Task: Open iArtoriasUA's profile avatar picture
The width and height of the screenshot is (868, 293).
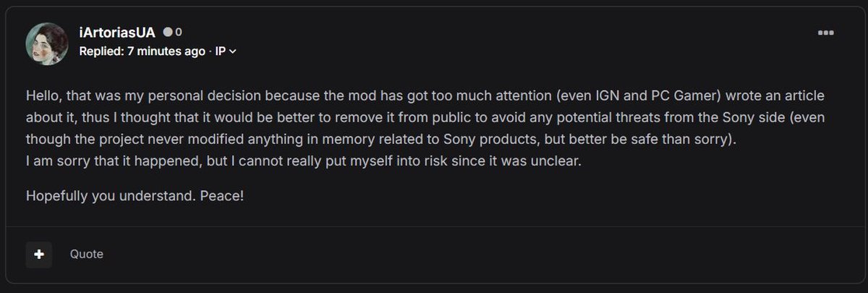Action: click(46, 42)
